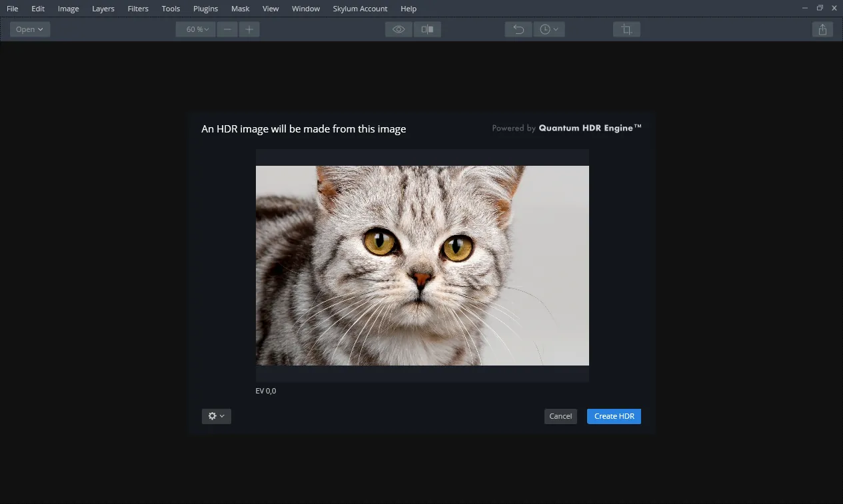Viewport: 843px width, 504px height.
Task: Click the Cancel button
Action: (x=560, y=416)
